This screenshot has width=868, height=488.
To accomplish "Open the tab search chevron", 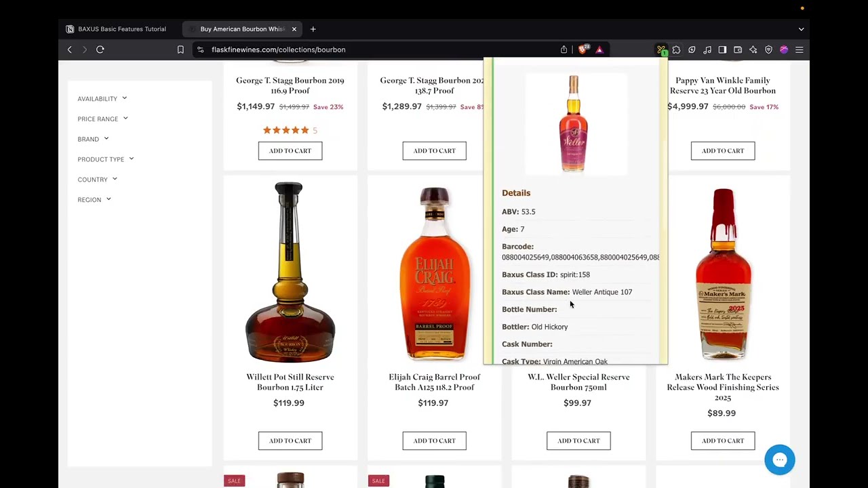I will 801,29.
